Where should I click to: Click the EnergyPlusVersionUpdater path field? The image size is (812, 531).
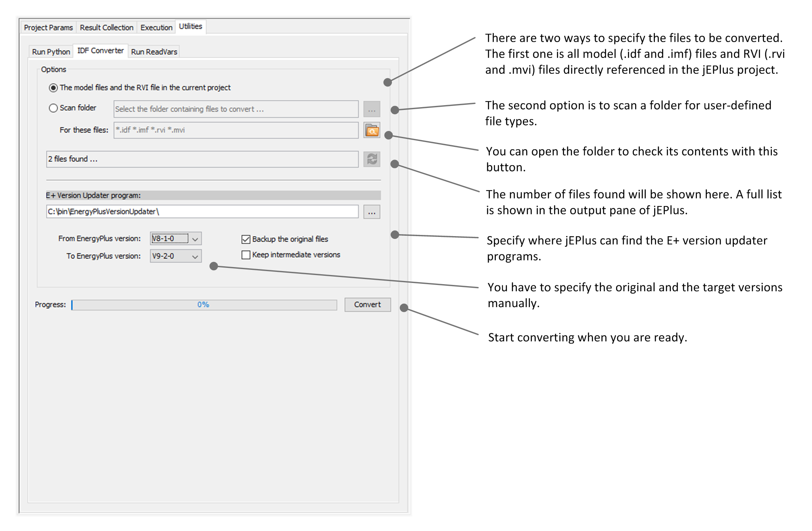point(202,212)
